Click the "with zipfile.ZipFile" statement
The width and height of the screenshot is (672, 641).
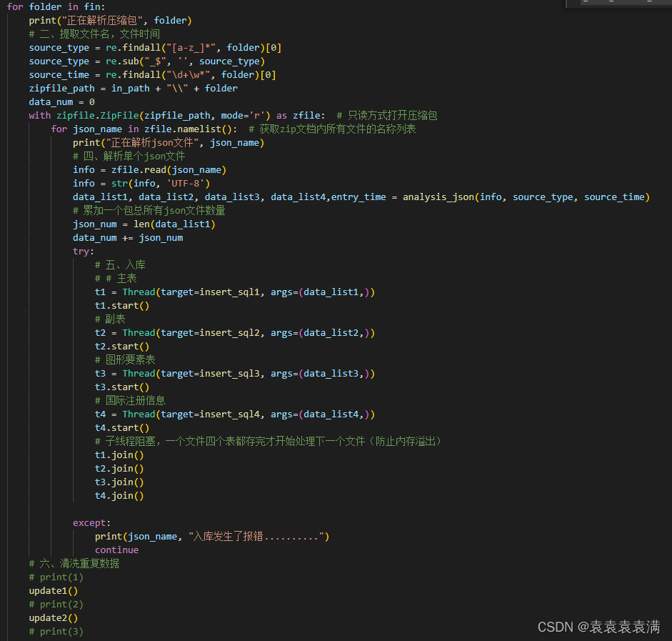[x=177, y=115]
